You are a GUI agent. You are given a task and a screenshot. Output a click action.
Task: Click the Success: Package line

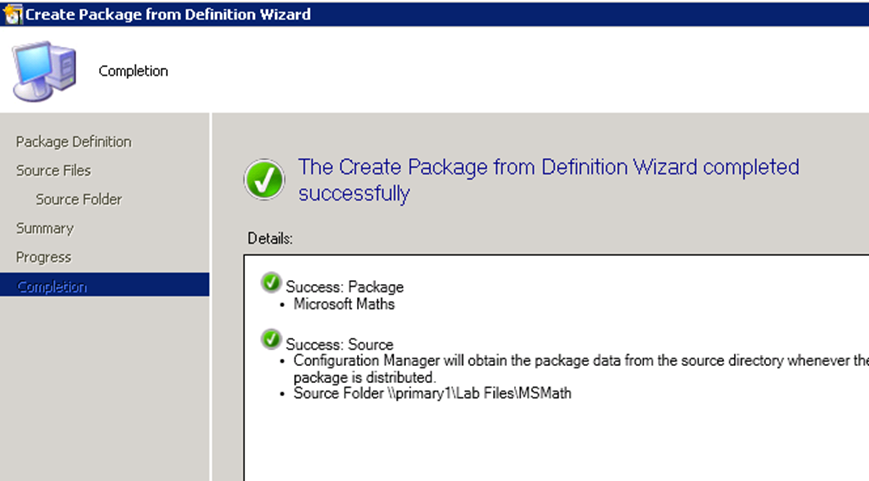[344, 287]
